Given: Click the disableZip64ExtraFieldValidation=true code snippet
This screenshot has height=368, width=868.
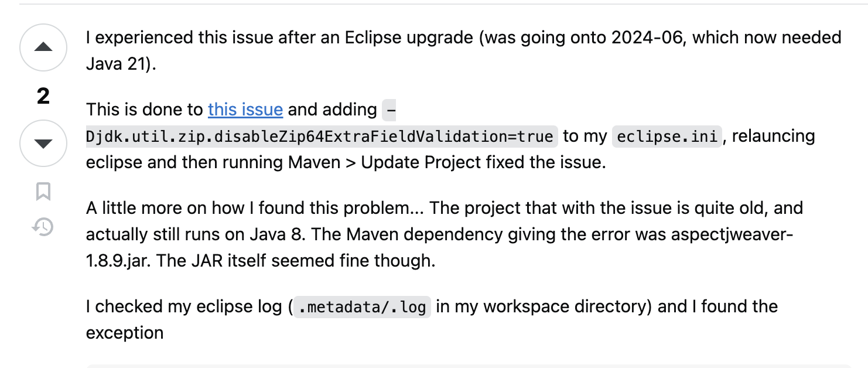Looking at the screenshot, I should [x=322, y=137].
